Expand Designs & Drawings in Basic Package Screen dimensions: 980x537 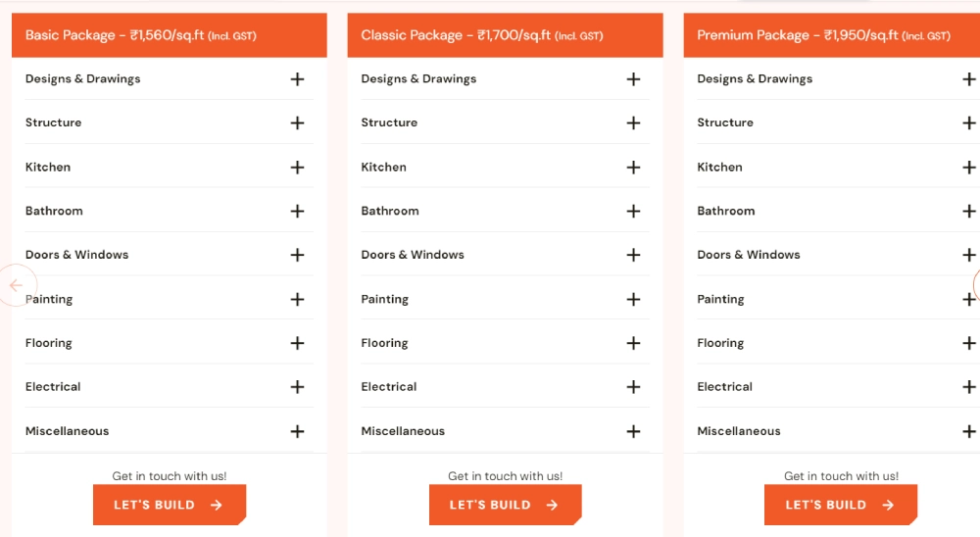click(x=297, y=79)
